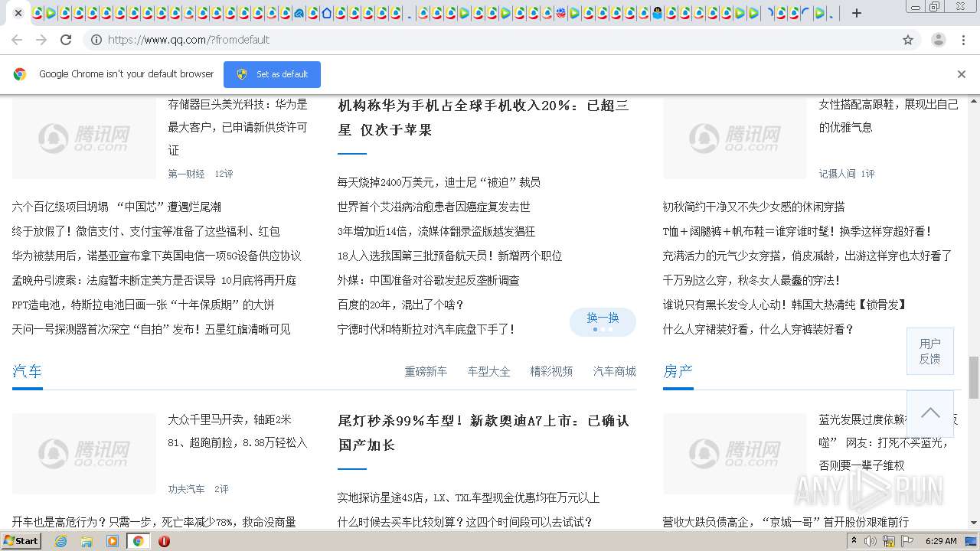Open the Audi A7 taillight headline
Viewport: 980px width, 551px height.
coord(484,433)
